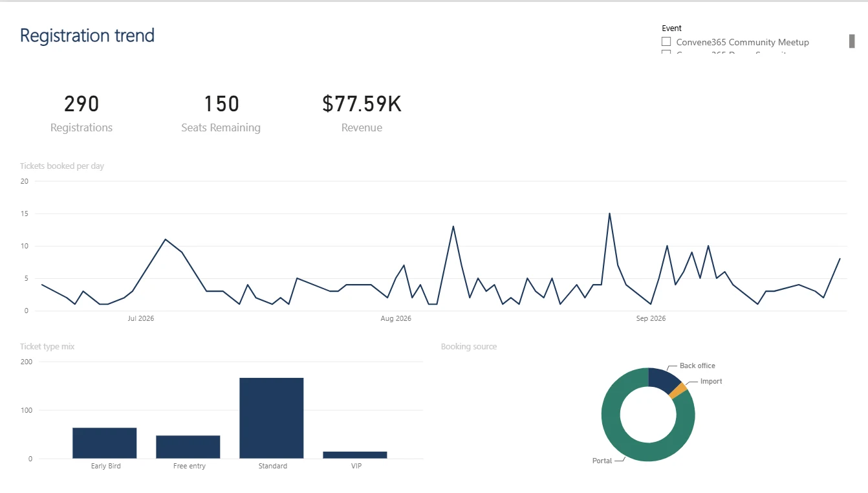
Task: Click the Back office label on donut
Action: tap(697, 366)
